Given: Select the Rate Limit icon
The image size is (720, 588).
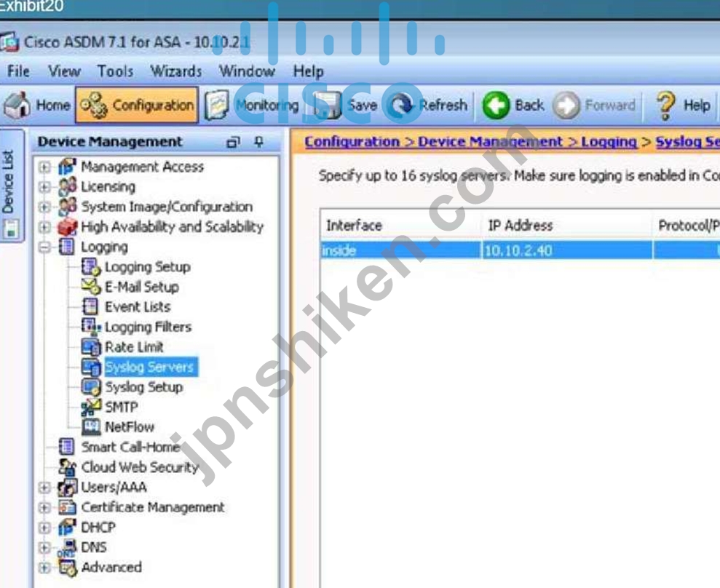Looking at the screenshot, I should pyautogui.click(x=90, y=347).
